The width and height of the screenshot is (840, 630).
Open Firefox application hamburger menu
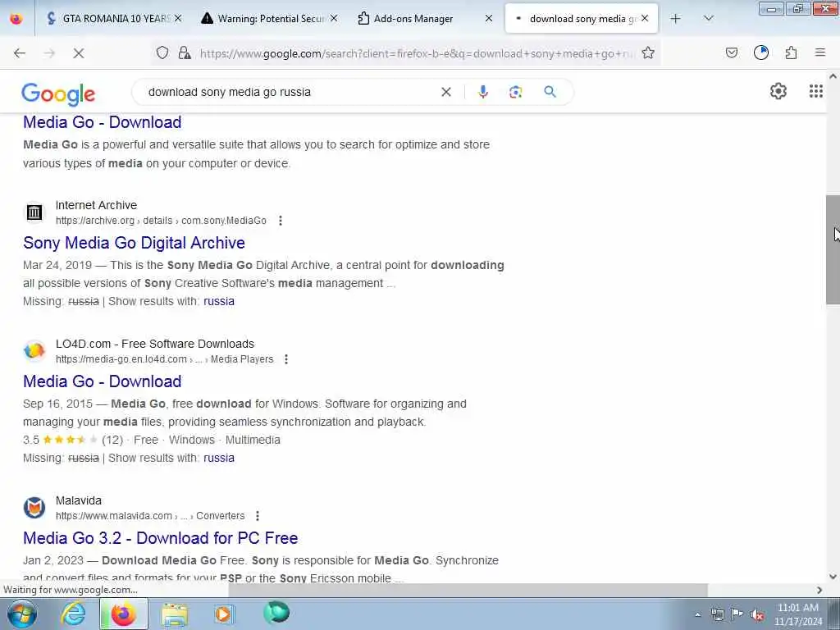pos(820,52)
